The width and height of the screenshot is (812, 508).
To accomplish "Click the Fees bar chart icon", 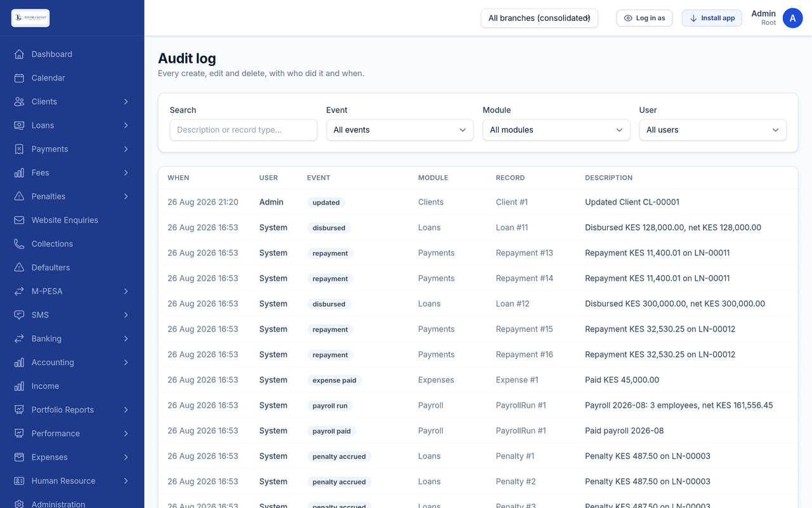I will point(19,173).
